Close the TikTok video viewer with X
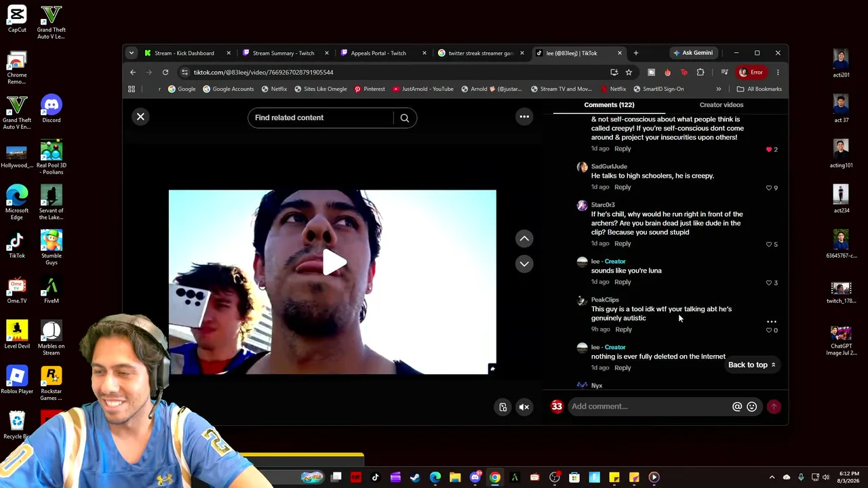The height and width of the screenshot is (488, 868). coord(140,117)
